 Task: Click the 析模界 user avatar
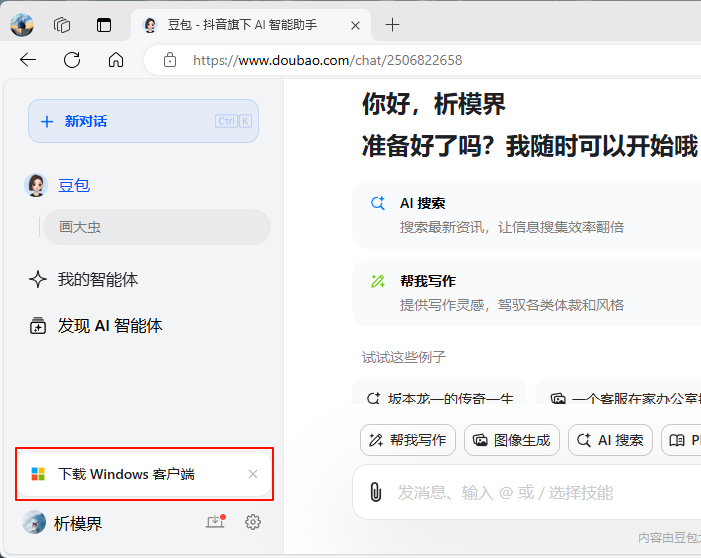pos(34,522)
